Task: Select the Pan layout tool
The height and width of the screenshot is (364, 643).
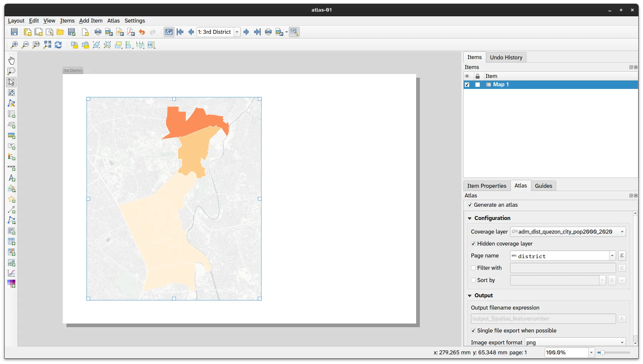Action: pyautogui.click(x=12, y=60)
